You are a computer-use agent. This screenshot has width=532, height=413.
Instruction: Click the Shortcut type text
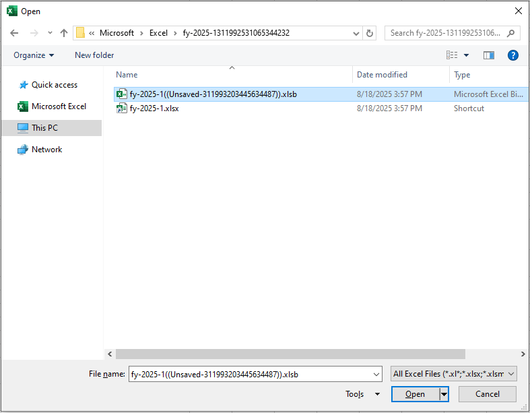coord(469,108)
